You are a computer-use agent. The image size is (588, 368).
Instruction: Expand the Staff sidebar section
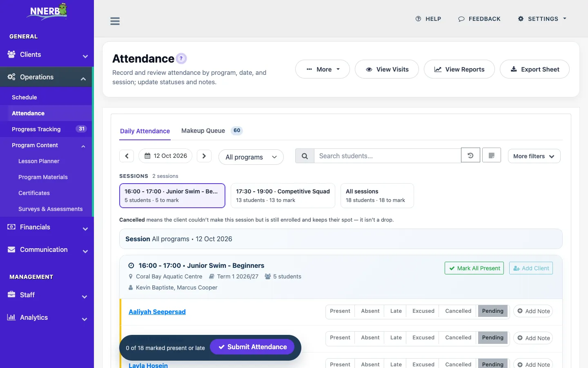click(47, 295)
